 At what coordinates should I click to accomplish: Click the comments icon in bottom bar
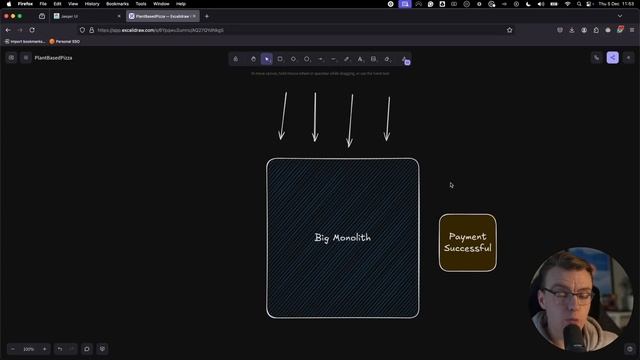click(x=87, y=349)
